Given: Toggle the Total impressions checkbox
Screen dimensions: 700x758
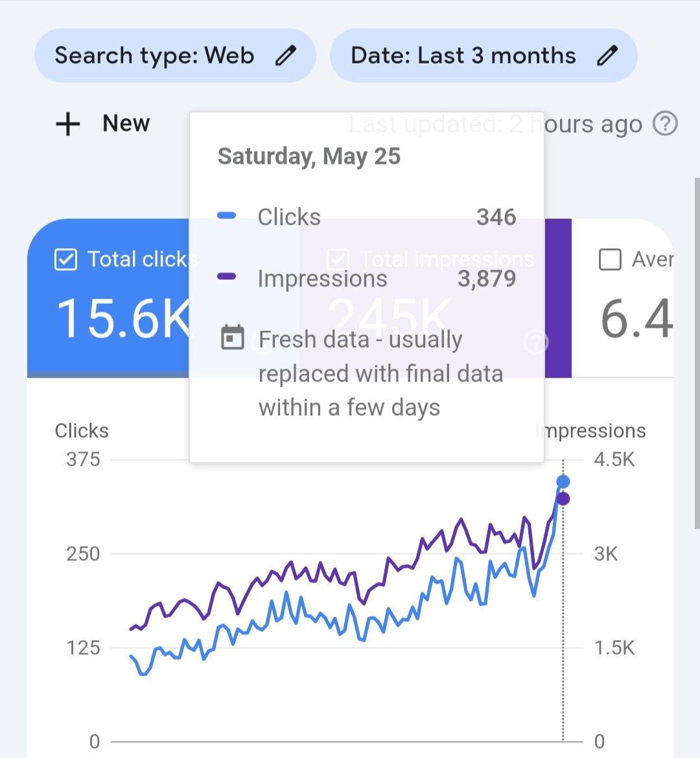Looking at the screenshot, I should (x=338, y=260).
